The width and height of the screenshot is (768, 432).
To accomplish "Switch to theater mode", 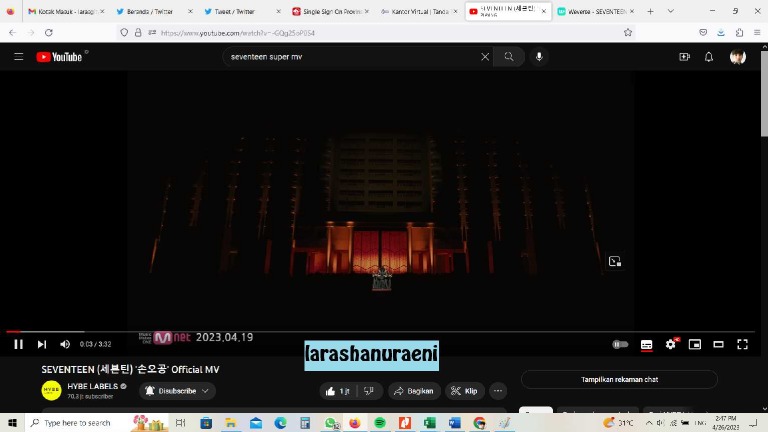I will coord(719,344).
